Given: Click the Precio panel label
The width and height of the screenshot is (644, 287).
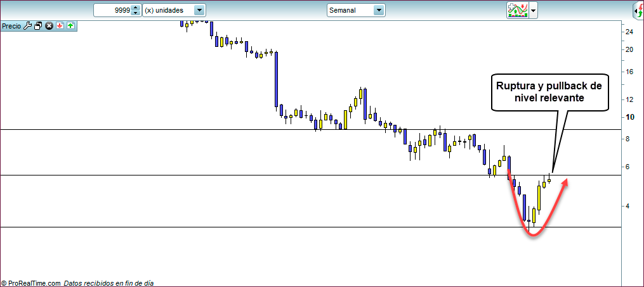Looking at the screenshot, I should [11, 26].
